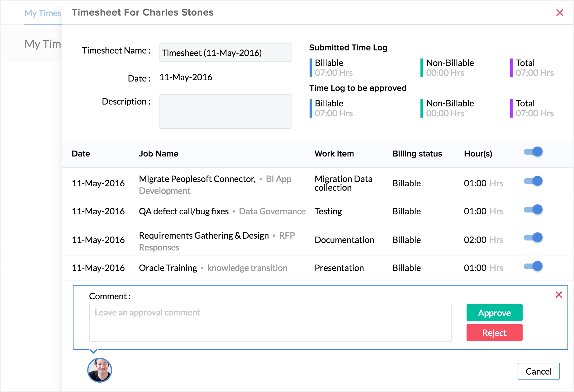Select Requirements Gathering & Design job
This screenshot has height=392, width=574.
point(204,236)
